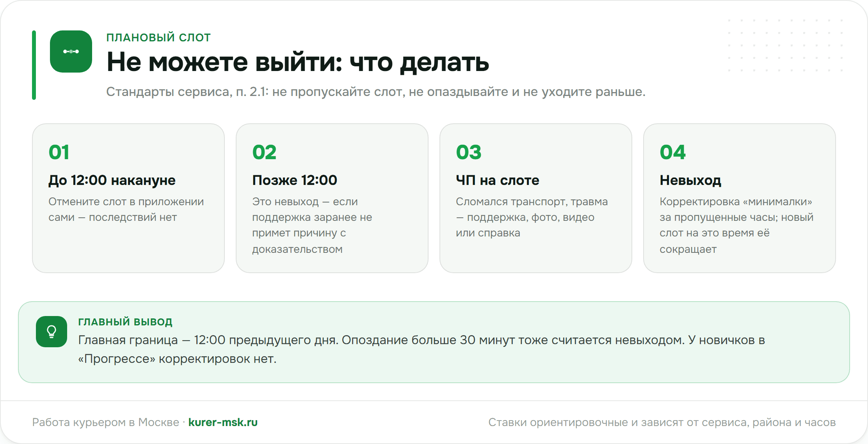Image resolution: width=868 pixels, height=444 pixels.
Task: Click the subtitle starting "Стандарты сервиса, п. 2.1"
Action: point(376,92)
